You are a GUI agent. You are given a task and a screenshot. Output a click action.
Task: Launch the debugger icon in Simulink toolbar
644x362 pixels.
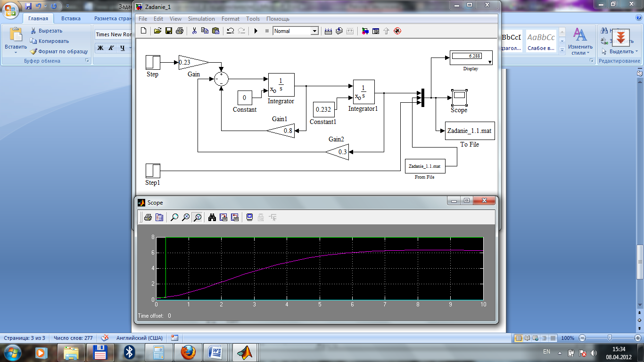[x=397, y=31]
